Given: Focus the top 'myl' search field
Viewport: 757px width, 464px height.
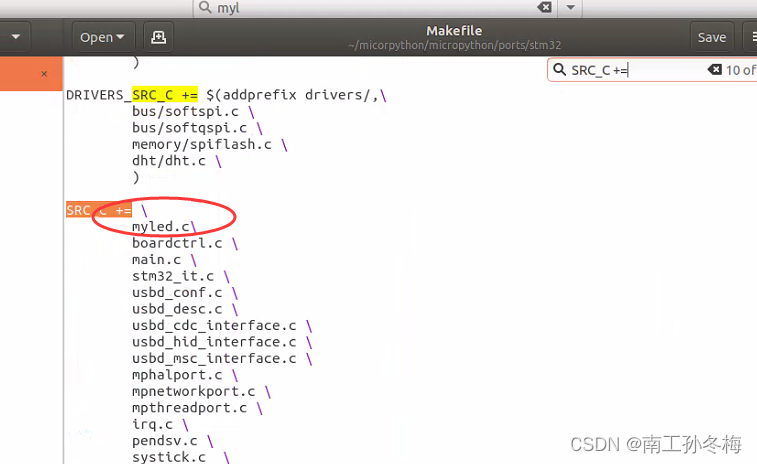Looking at the screenshot, I should (376, 8).
